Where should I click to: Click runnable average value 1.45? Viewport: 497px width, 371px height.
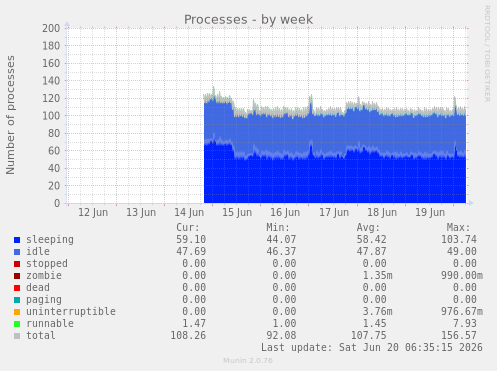pos(374,323)
